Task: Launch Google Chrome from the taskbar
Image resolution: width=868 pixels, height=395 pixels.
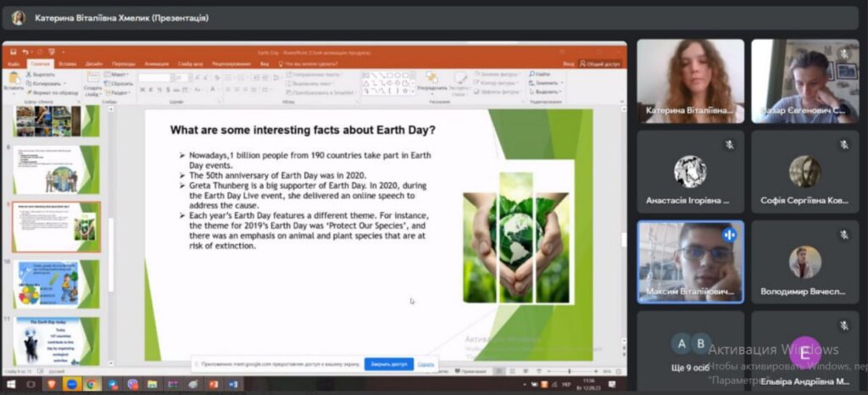Action: (92, 384)
